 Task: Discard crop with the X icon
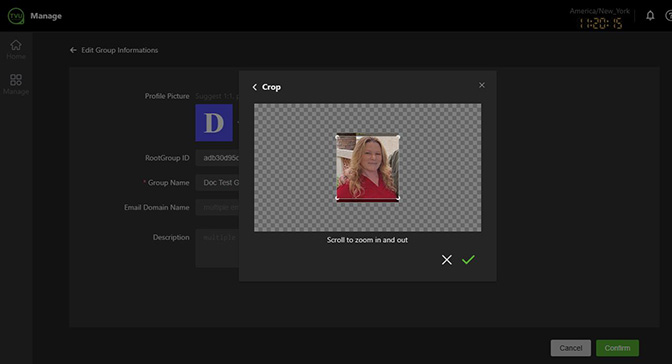(x=447, y=260)
